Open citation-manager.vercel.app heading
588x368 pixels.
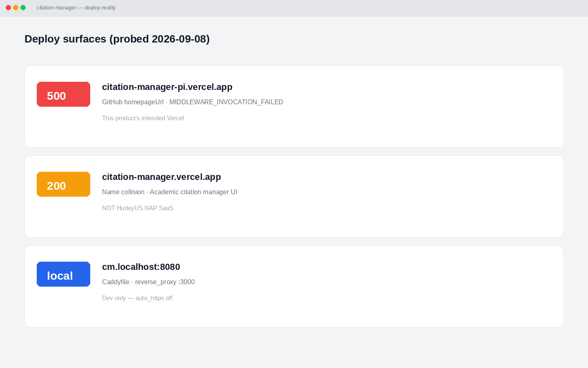(x=161, y=177)
